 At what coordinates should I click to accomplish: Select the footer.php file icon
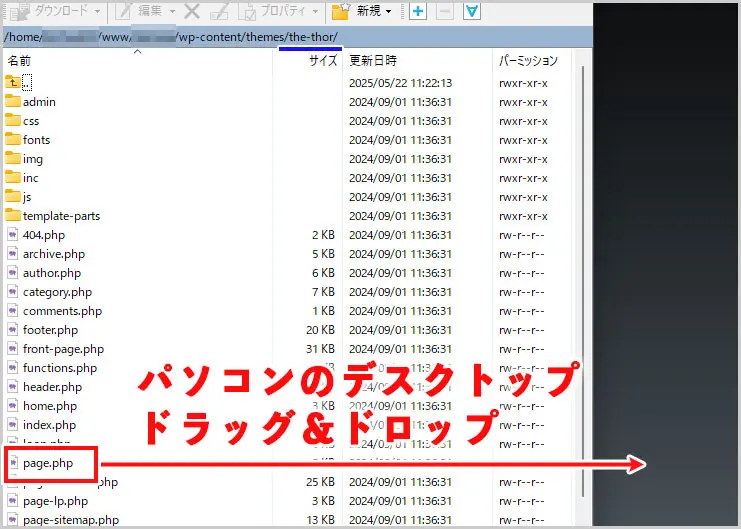coord(13,330)
